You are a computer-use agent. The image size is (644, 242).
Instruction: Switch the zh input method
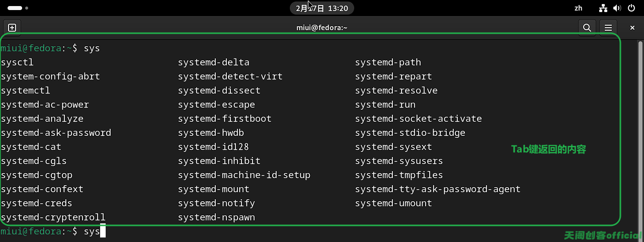coord(578,8)
